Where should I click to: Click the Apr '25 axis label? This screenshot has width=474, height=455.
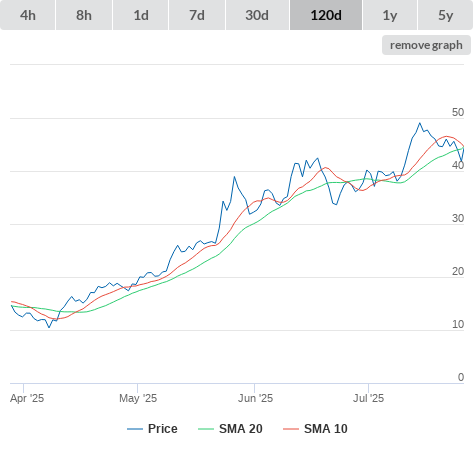pos(27,398)
